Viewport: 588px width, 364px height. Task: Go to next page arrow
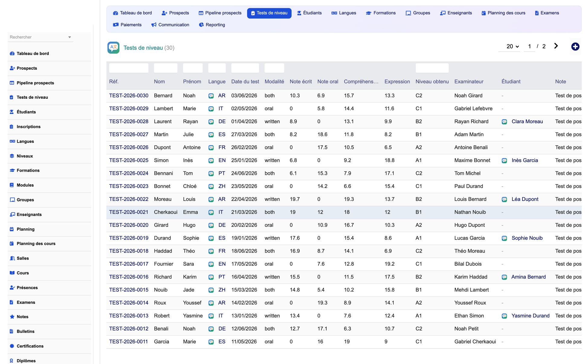click(556, 46)
